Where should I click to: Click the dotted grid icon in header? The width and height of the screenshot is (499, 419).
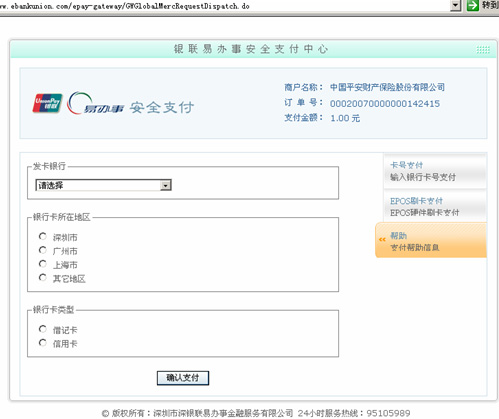coord(483,50)
